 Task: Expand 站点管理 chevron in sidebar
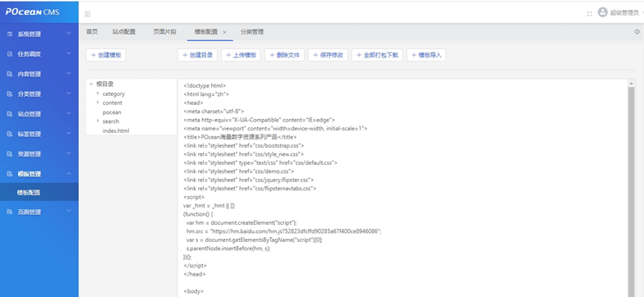coord(69,113)
